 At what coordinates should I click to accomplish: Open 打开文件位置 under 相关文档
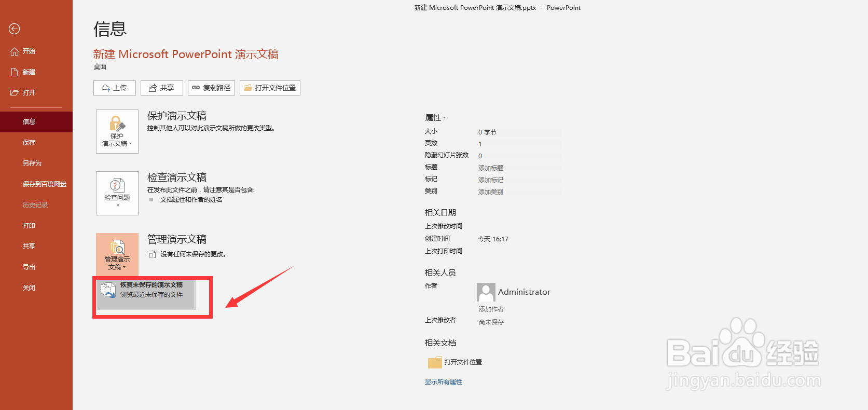455,362
